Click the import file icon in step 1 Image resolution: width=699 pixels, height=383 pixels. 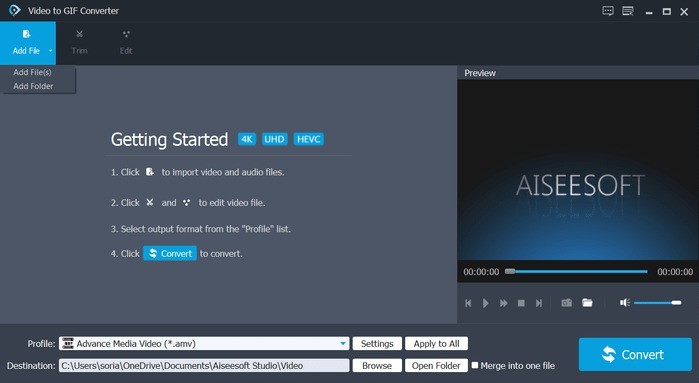(x=150, y=172)
